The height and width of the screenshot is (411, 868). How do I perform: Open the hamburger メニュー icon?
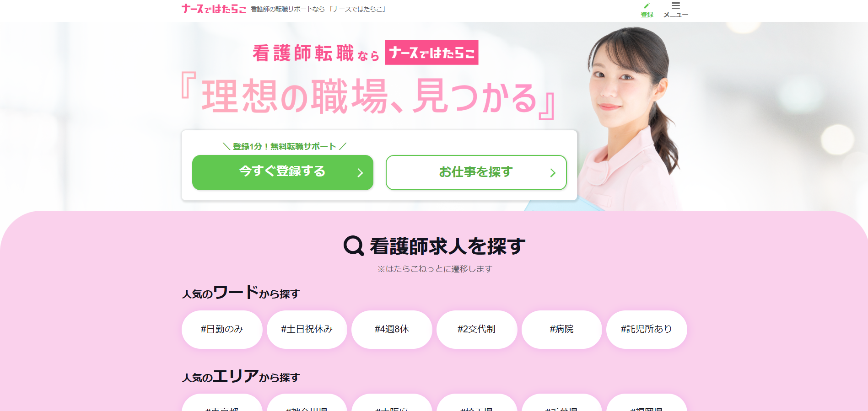676,5
